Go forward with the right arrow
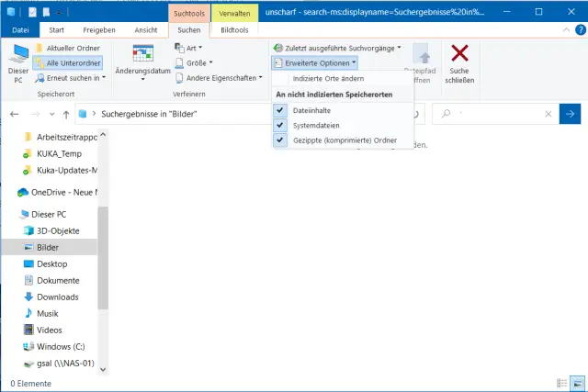This screenshot has height=392, width=588. [35, 114]
